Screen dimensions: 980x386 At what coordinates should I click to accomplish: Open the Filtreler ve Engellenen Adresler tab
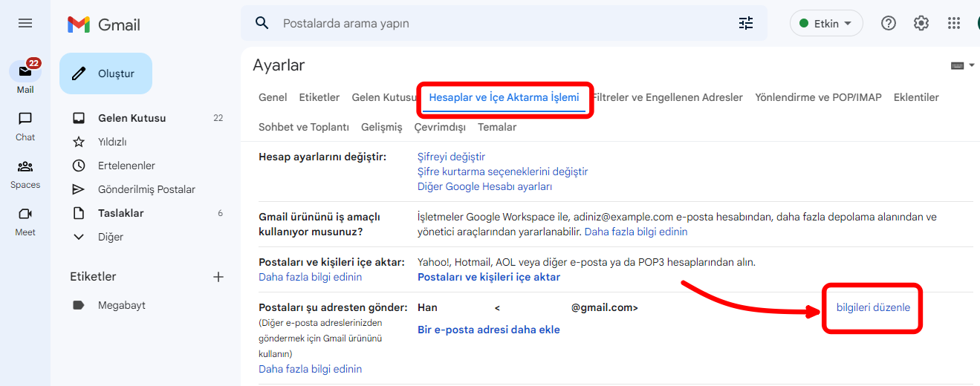(x=667, y=97)
